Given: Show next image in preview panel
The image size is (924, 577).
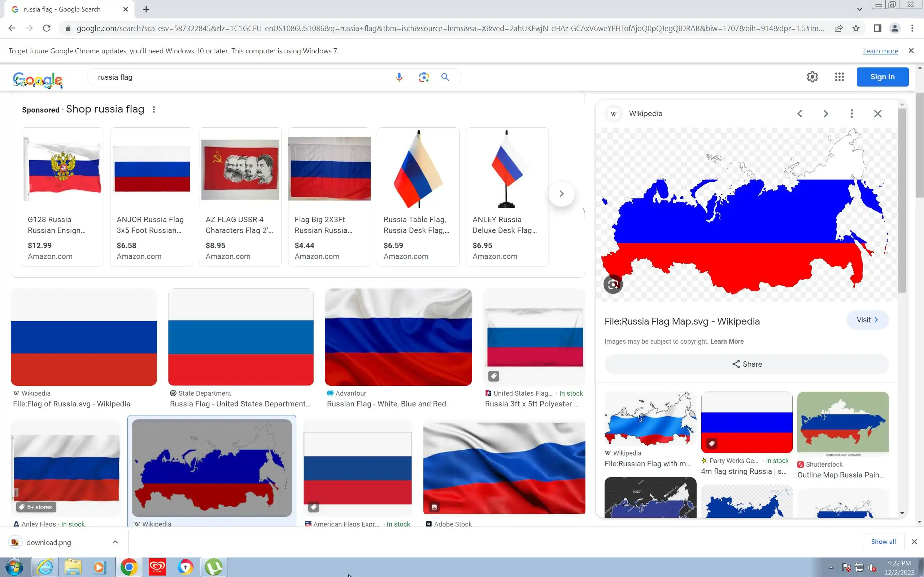Looking at the screenshot, I should (x=825, y=114).
